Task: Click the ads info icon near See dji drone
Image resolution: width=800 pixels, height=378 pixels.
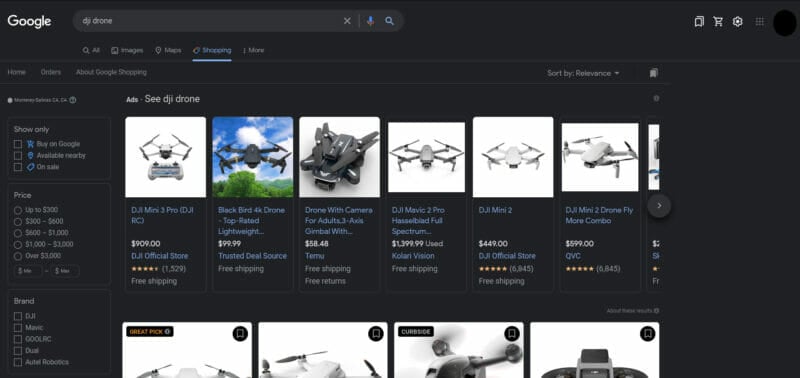Action: [x=656, y=98]
